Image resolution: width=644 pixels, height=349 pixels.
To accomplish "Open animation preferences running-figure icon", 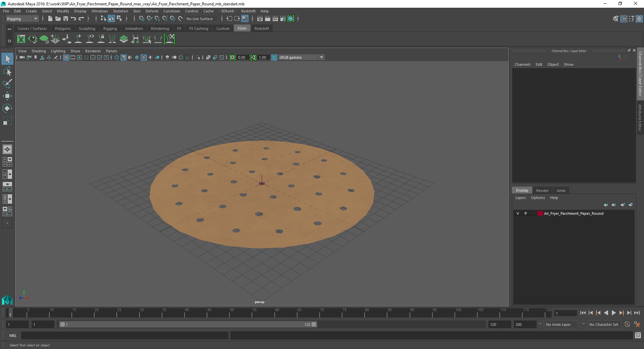I will coord(637,325).
